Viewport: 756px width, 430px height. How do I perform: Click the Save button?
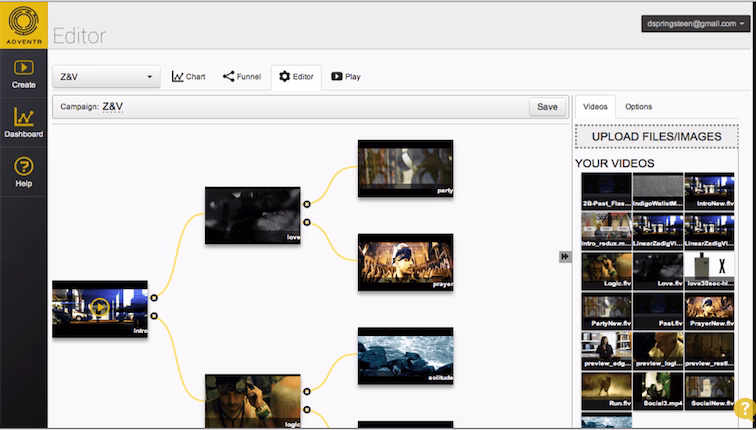pos(547,107)
